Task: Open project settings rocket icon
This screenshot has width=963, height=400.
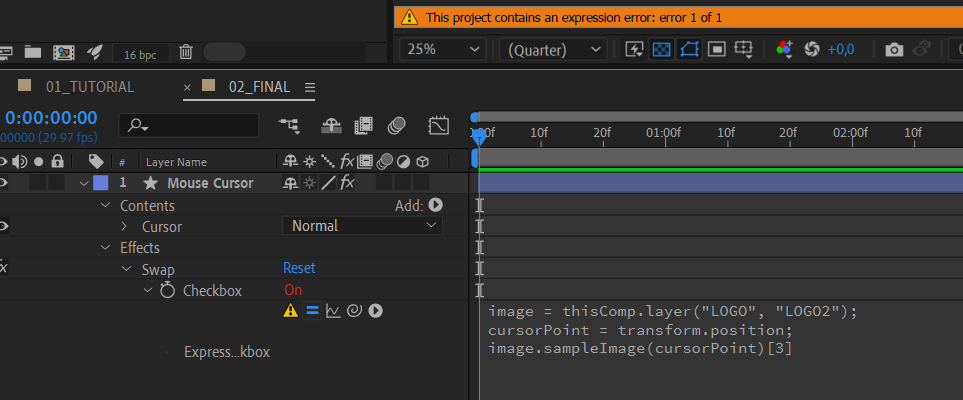Action: point(94,52)
